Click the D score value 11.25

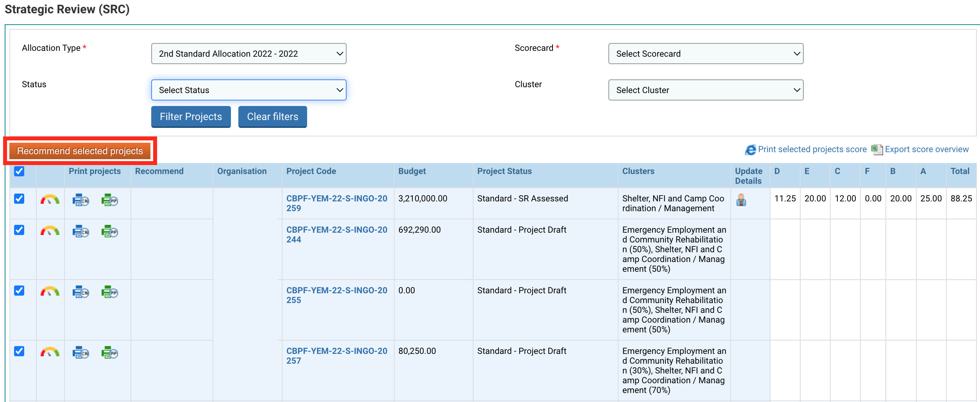[x=785, y=199]
